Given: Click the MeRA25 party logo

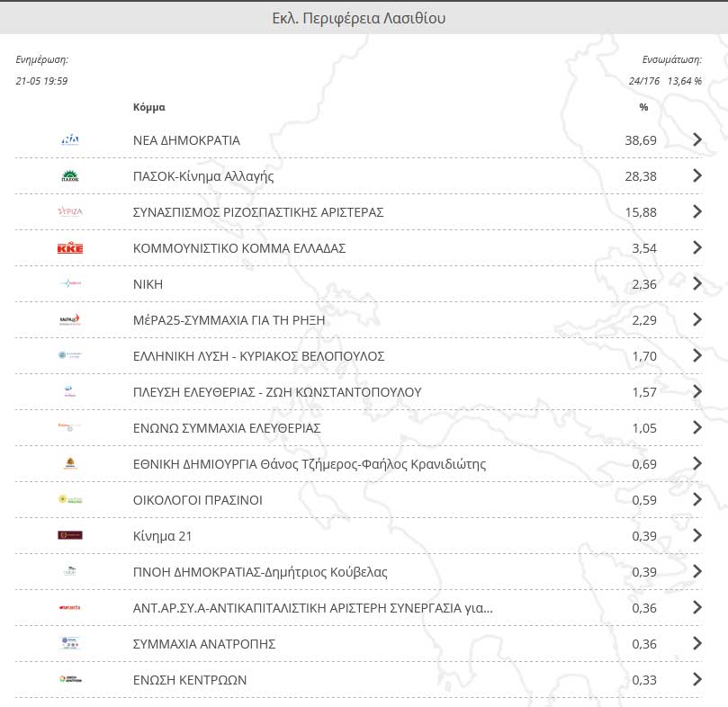Looking at the screenshot, I should [x=70, y=319].
